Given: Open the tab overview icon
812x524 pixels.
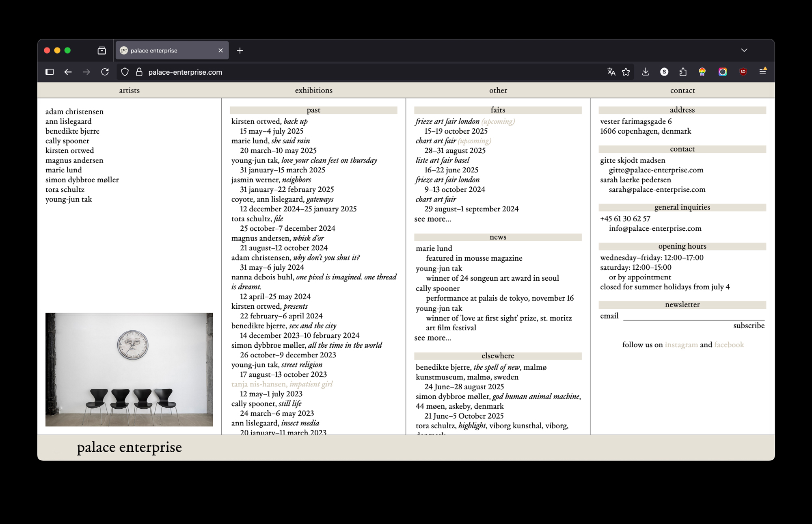Looking at the screenshot, I should (x=102, y=50).
